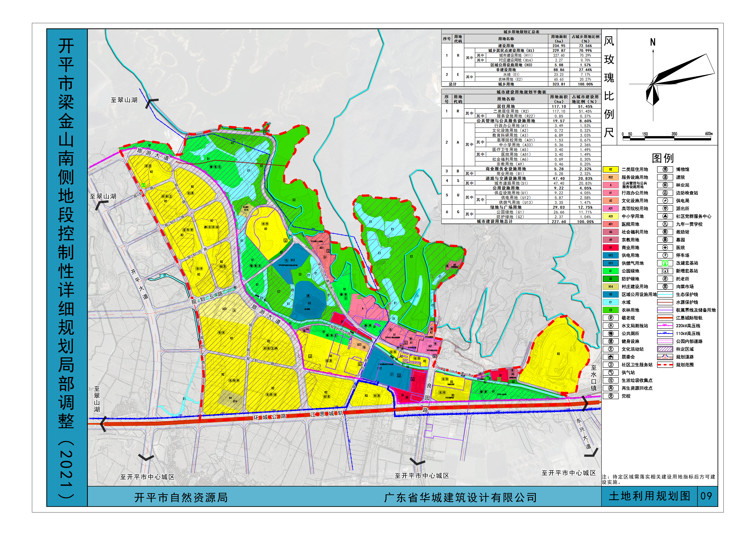Select the dark green G2 protective green swatch
Image resolution: width=756 pixels, height=535 pixels.
[x=611, y=279]
